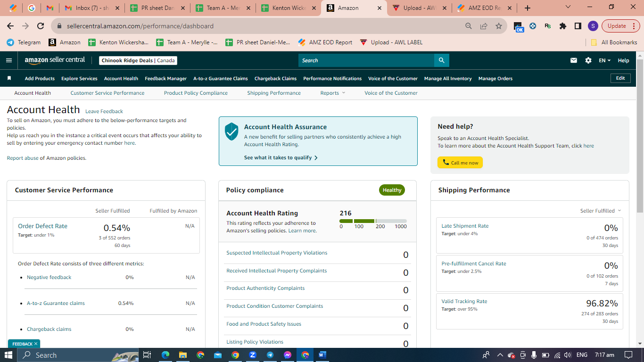Click the RS extension icon
The image size is (644, 362).
click(x=548, y=26)
